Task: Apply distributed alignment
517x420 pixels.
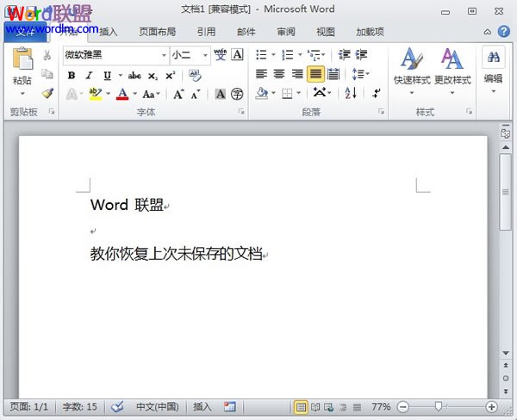Action: coord(333,74)
